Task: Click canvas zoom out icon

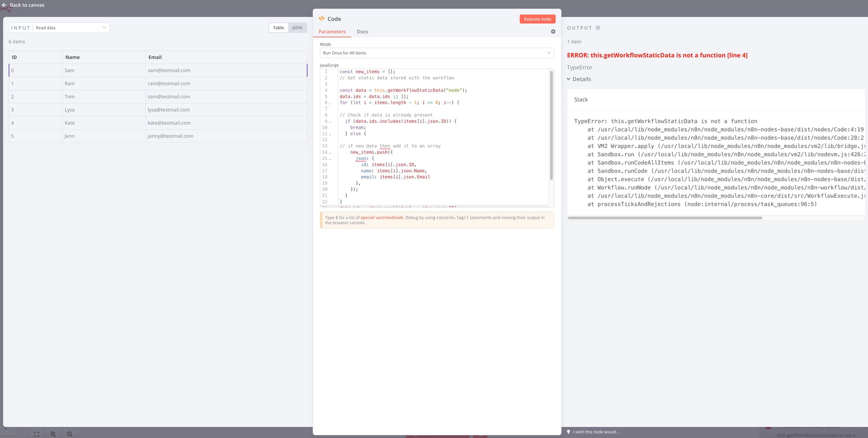Action: coord(70,434)
